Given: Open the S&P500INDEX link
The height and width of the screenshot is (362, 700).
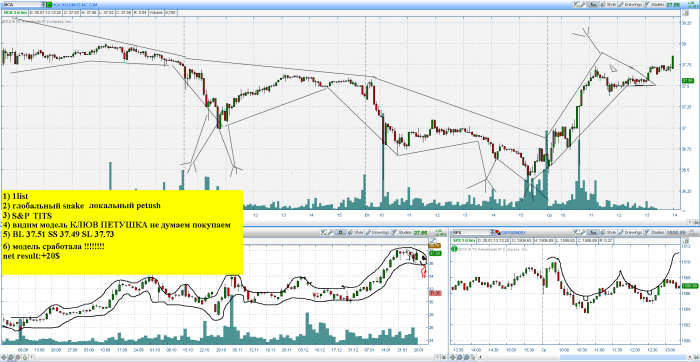Looking at the screenshot, I should click(x=514, y=233).
